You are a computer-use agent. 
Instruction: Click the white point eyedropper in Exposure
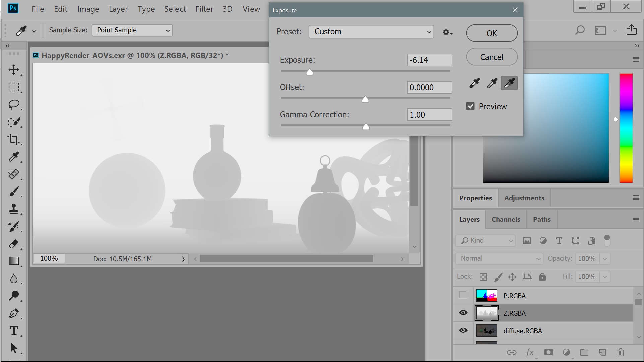pyautogui.click(x=509, y=83)
